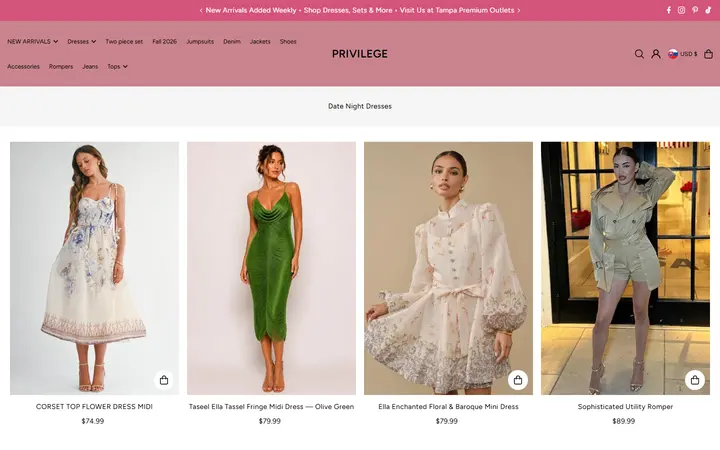Click the $79.99 price under Taseel Ella dress
Screen dimensions: 720x450
point(270,421)
